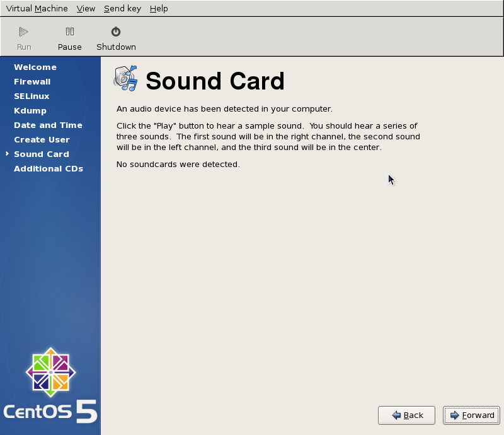Viewport: 504px width, 435px height.
Task: Pause the virtual machine
Action: (69, 38)
